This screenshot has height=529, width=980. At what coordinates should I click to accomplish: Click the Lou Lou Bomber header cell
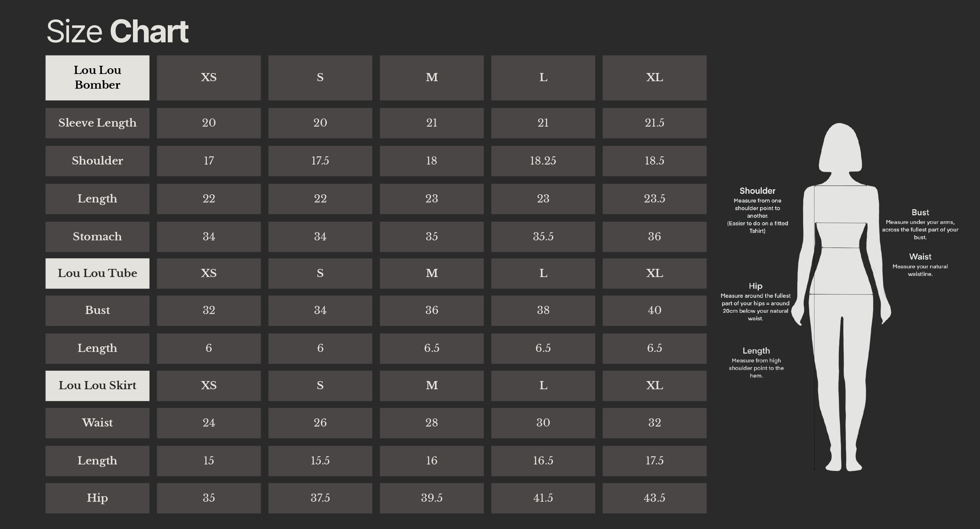pyautogui.click(x=98, y=78)
